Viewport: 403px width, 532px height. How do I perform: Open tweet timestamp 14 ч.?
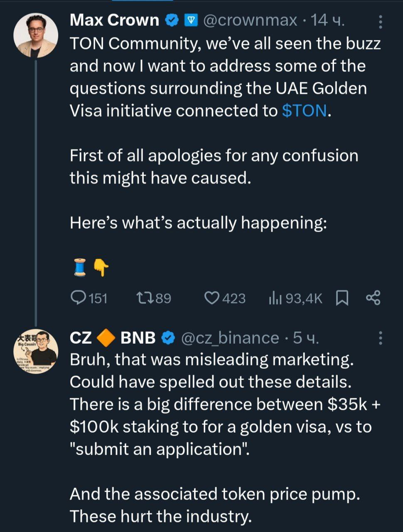coord(328,20)
